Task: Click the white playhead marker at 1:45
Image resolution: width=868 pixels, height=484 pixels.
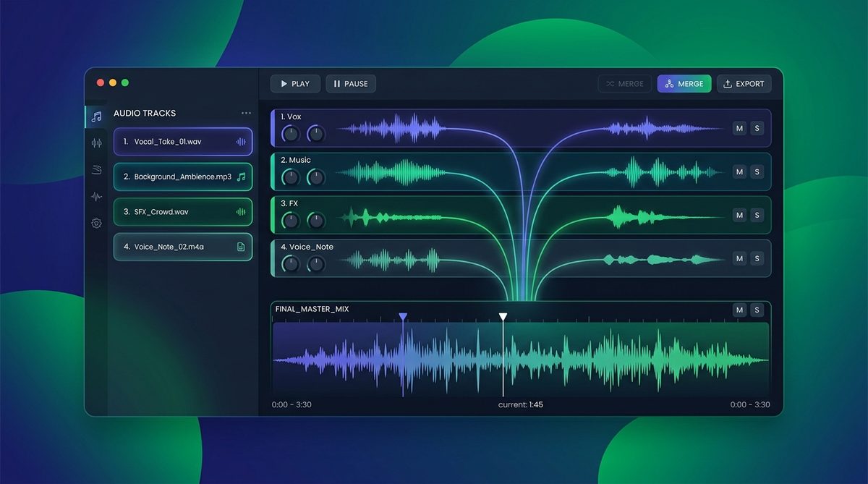Action: click(x=503, y=317)
